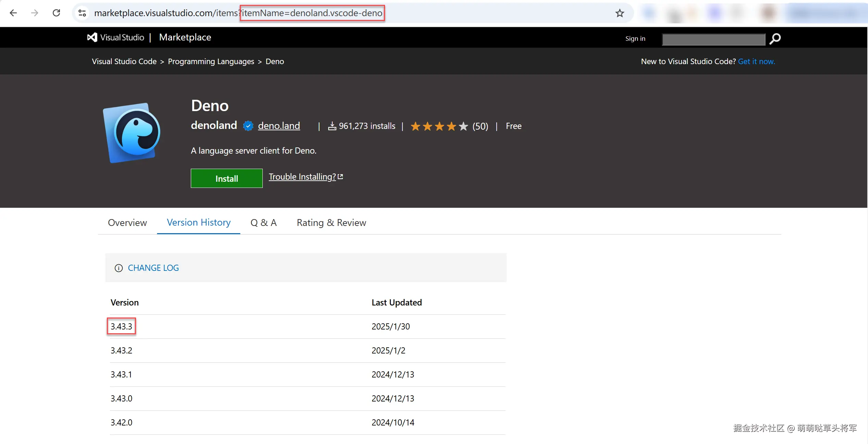Visit the deno.land publisher link
This screenshot has height=444, width=868.
pos(279,126)
